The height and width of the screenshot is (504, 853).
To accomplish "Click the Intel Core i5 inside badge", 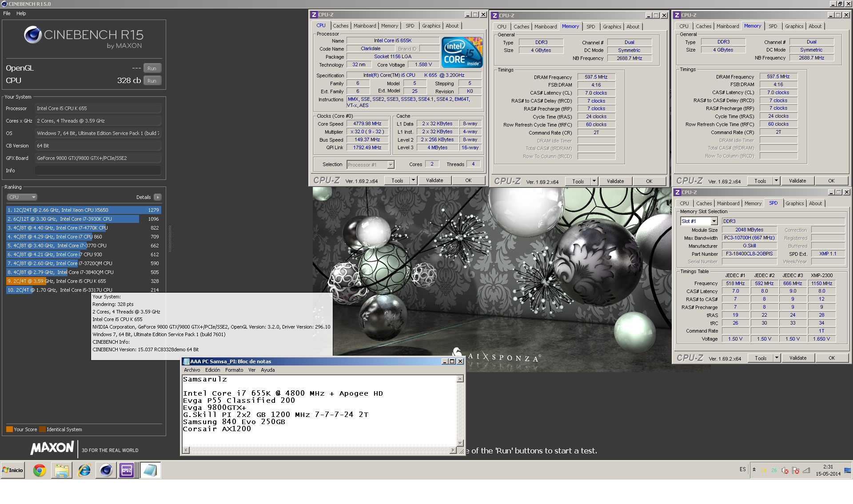I will pyautogui.click(x=462, y=52).
